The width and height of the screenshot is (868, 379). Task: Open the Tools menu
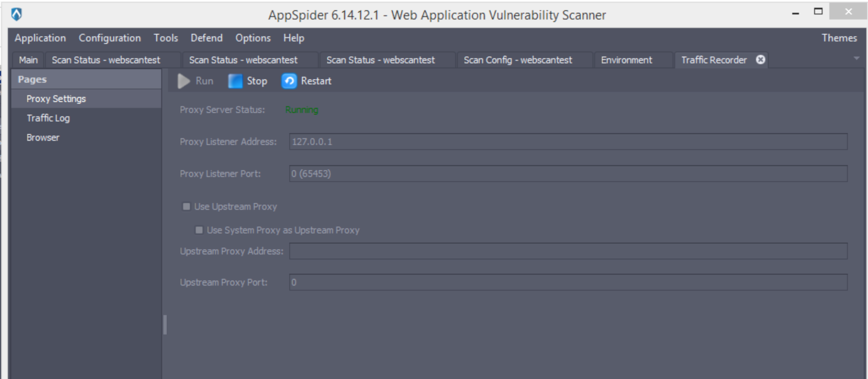click(166, 38)
